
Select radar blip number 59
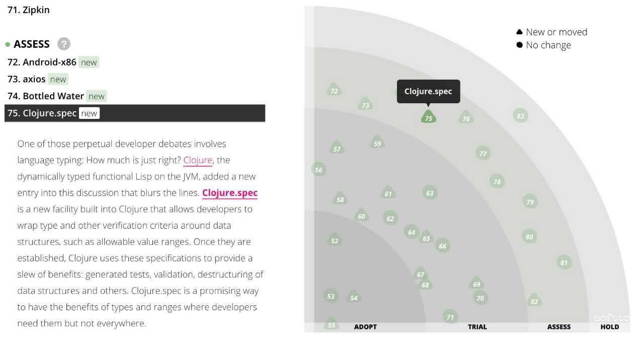pos(377,143)
